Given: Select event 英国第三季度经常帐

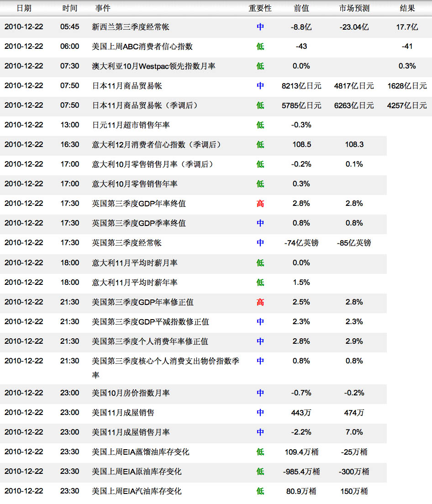Looking at the screenshot, I should tap(126, 243).
